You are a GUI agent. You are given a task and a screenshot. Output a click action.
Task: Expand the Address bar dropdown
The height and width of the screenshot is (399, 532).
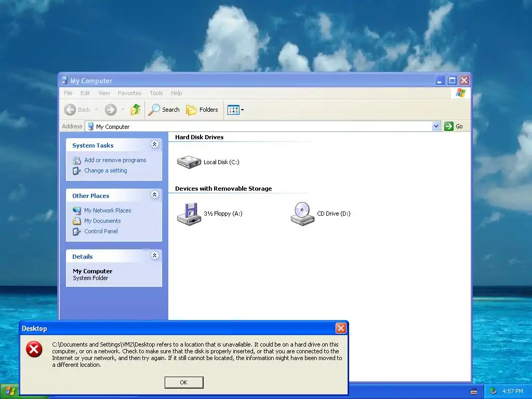point(436,126)
